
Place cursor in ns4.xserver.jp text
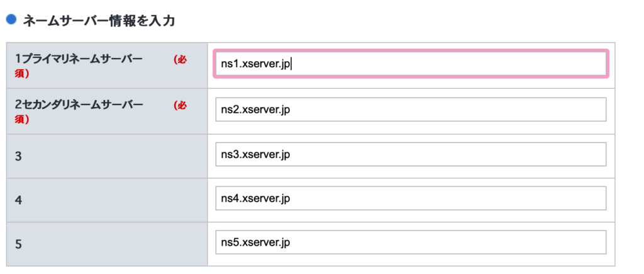pyautogui.click(x=255, y=198)
